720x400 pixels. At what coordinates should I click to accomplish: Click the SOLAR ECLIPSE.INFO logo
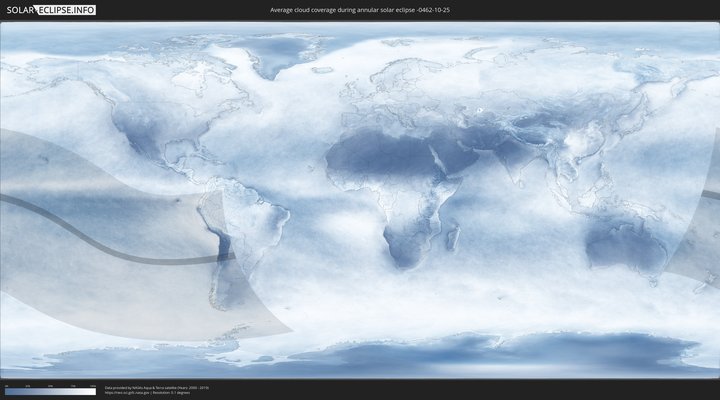pyautogui.click(x=50, y=9)
